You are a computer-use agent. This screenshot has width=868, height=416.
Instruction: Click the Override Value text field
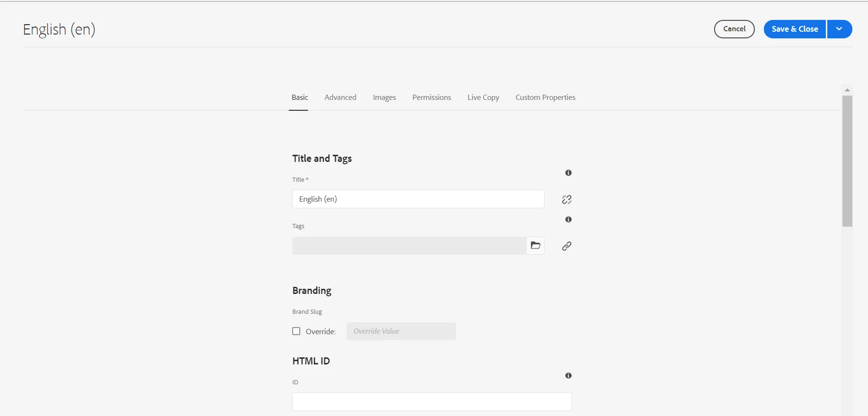coord(401,331)
